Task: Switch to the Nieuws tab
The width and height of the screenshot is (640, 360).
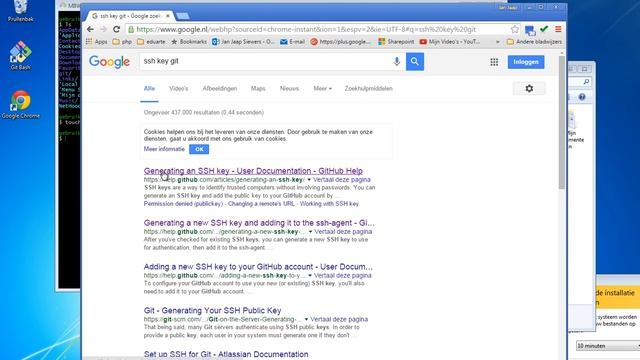Action: coord(289,89)
